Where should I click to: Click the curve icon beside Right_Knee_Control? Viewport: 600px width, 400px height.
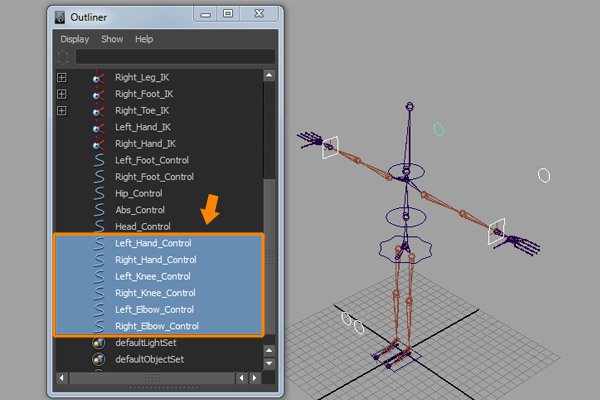pos(99,293)
